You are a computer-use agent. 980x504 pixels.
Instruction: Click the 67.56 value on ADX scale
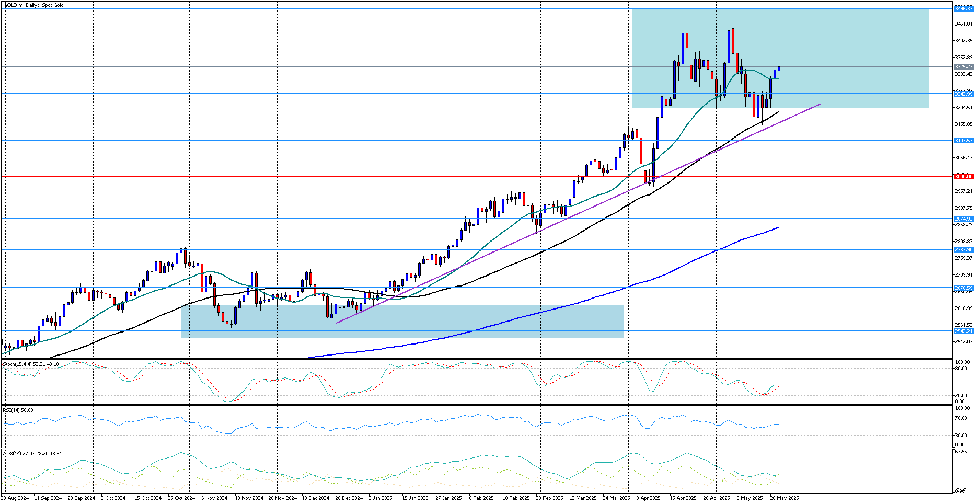pos(961,452)
